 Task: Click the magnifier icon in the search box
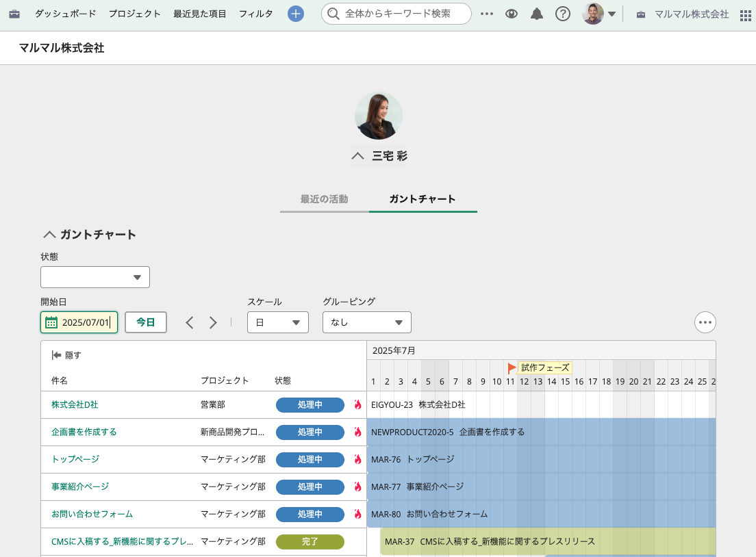coord(333,14)
